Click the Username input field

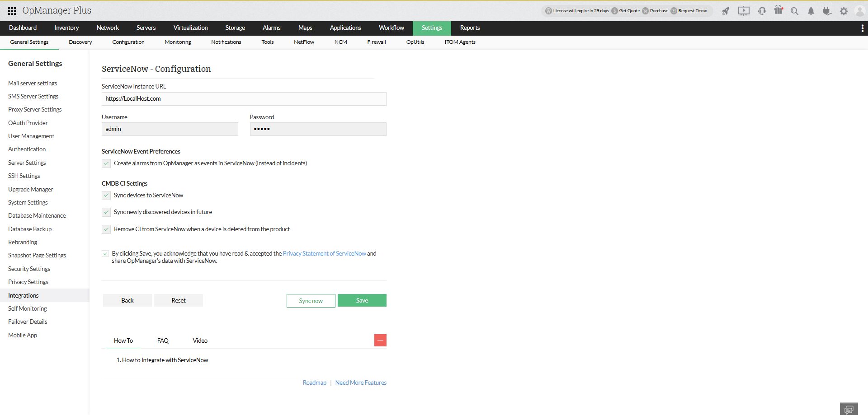tap(170, 129)
